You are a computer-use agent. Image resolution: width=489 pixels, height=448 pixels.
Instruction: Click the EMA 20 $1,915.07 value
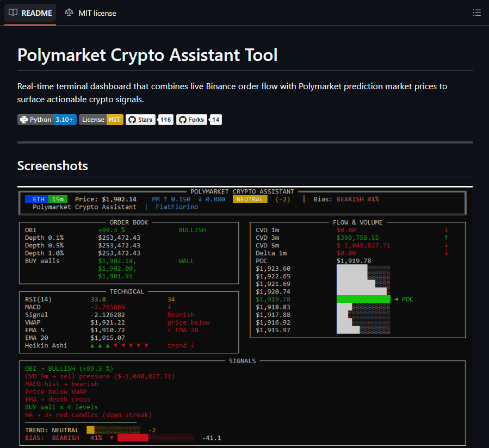click(x=108, y=338)
